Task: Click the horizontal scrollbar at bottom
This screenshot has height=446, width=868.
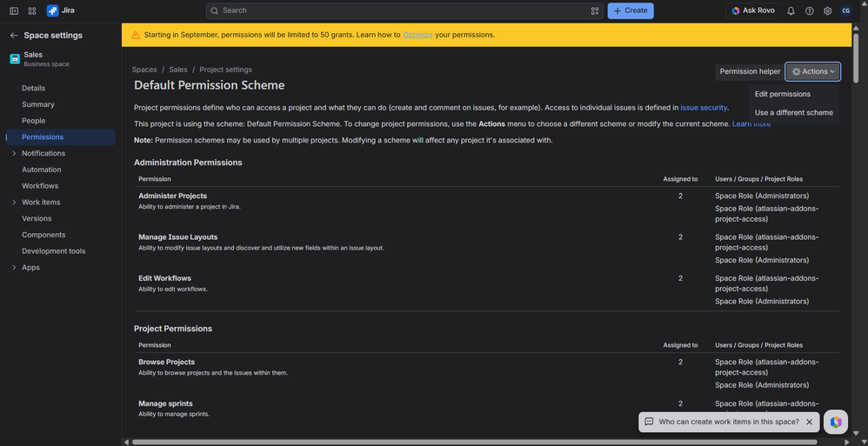Action: 474,443
